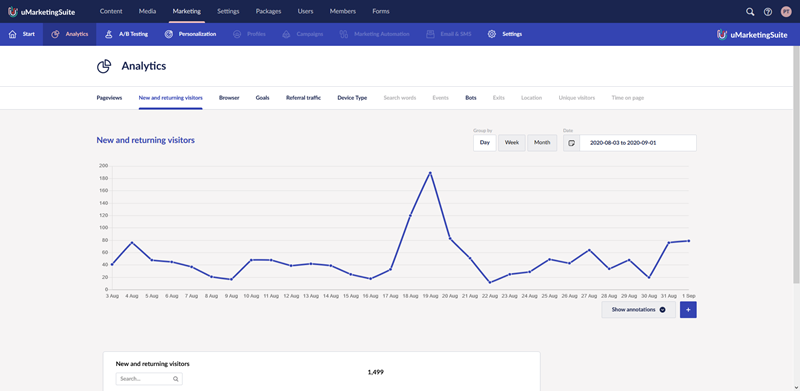Open the Content menu in top navigation
Image resolution: width=800 pixels, height=391 pixels.
click(111, 11)
